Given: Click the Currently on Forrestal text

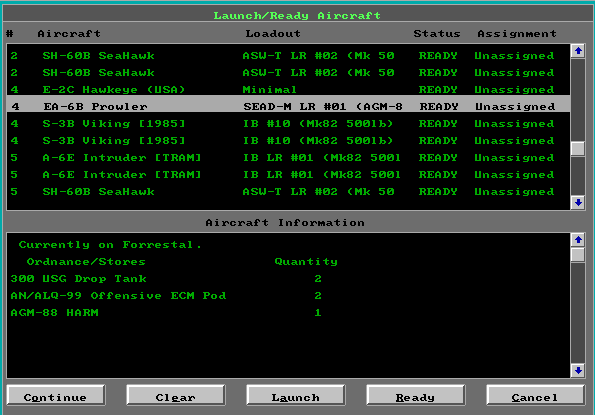Looking at the screenshot, I should click(110, 245).
